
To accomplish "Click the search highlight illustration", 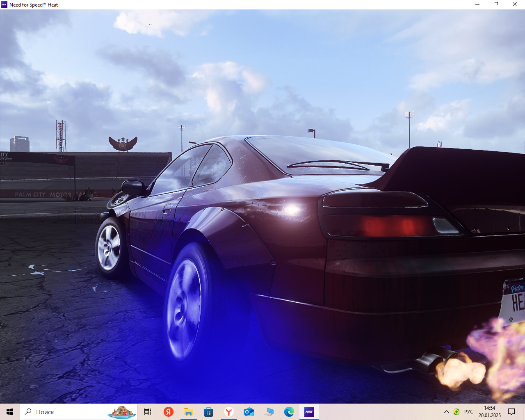I will pos(121,412).
